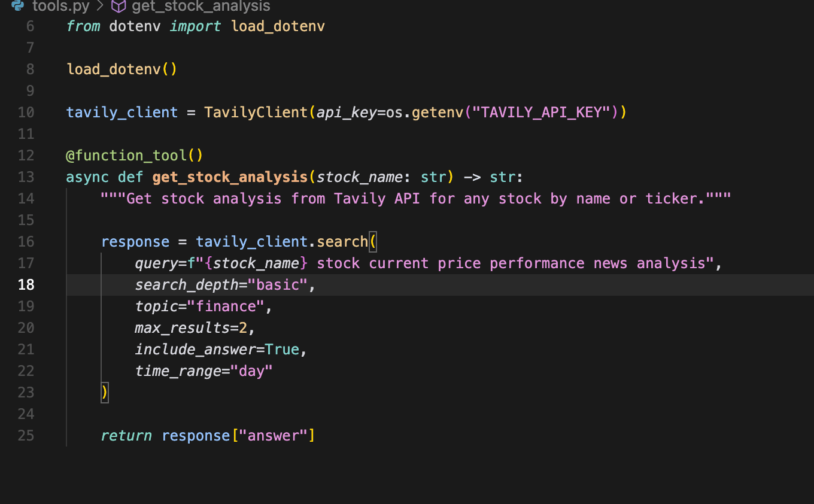Click line number 8 in the gutter
The image size is (814, 504).
click(x=30, y=69)
